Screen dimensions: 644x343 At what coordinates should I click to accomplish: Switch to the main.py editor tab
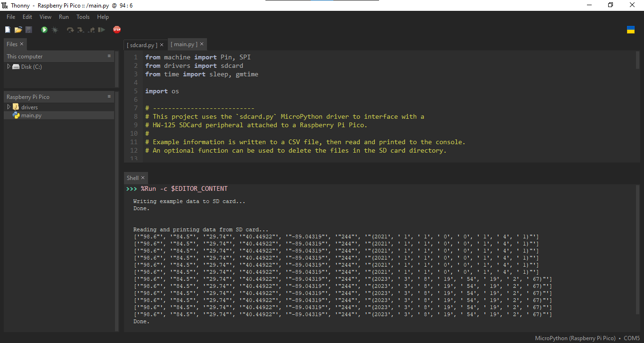184,44
